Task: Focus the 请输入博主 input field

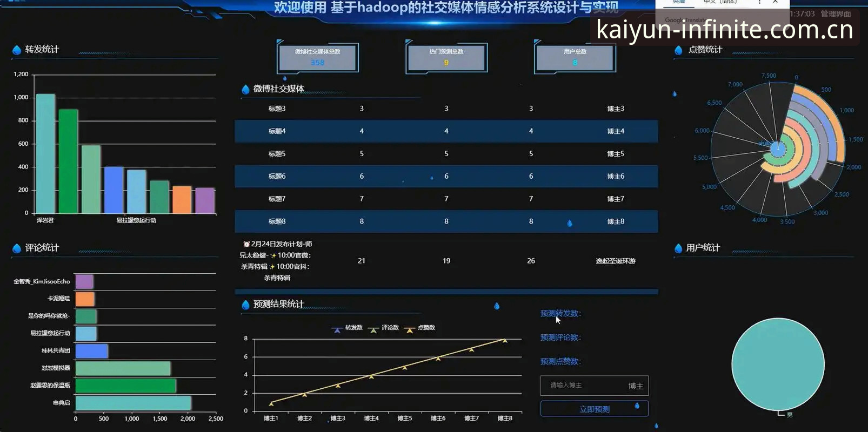Action: point(595,386)
